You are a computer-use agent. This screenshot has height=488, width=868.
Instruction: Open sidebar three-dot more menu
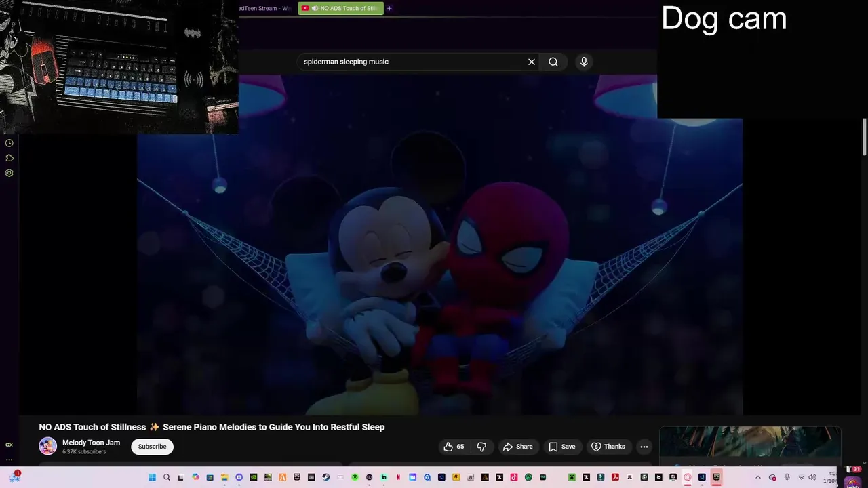tap(9, 460)
